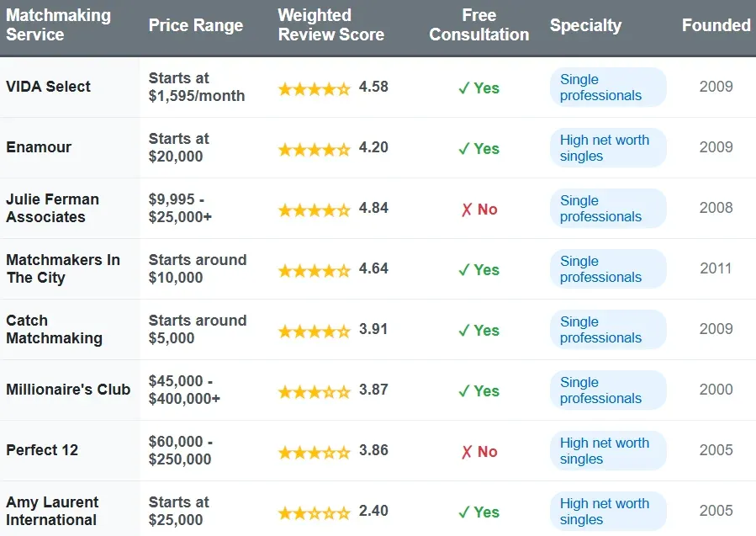The width and height of the screenshot is (756, 536).
Task: Select the Specialty column header
Action: 585,25
